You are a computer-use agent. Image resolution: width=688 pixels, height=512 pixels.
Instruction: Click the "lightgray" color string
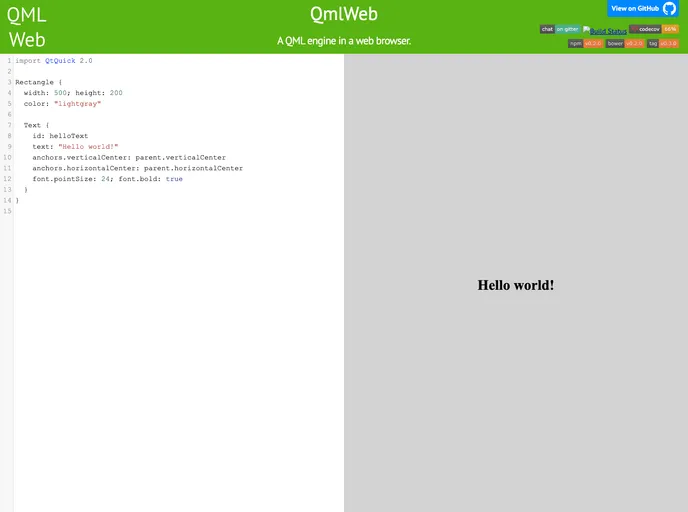tap(77, 104)
